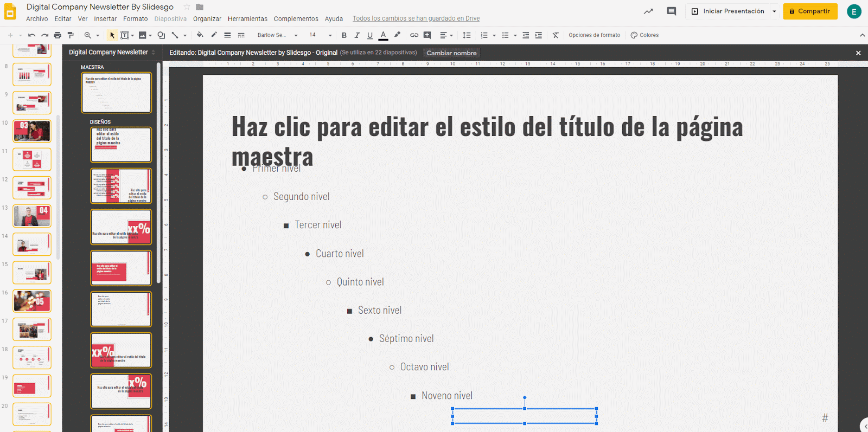Click the master title placeholder text

(487, 141)
